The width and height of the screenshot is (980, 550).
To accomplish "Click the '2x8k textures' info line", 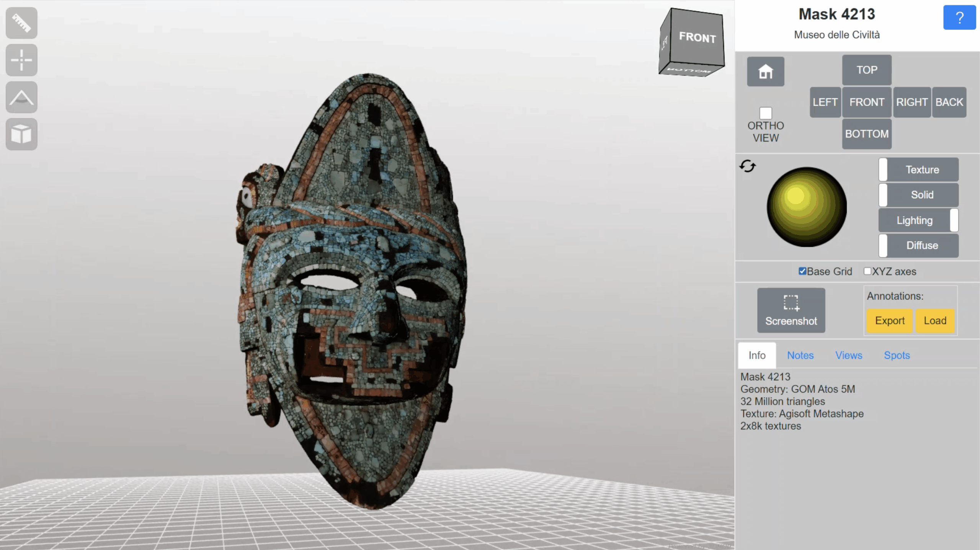I will pos(771,426).
